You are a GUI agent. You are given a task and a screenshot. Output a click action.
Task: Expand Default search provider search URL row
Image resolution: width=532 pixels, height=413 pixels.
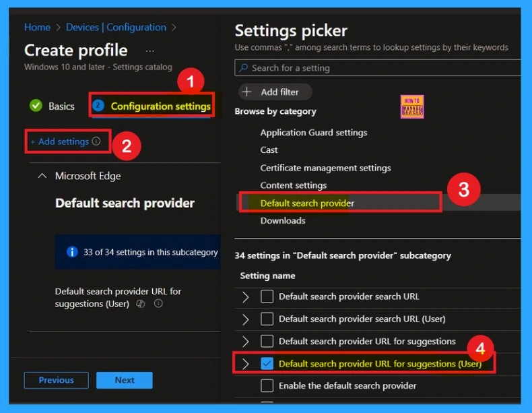[246, 296]
